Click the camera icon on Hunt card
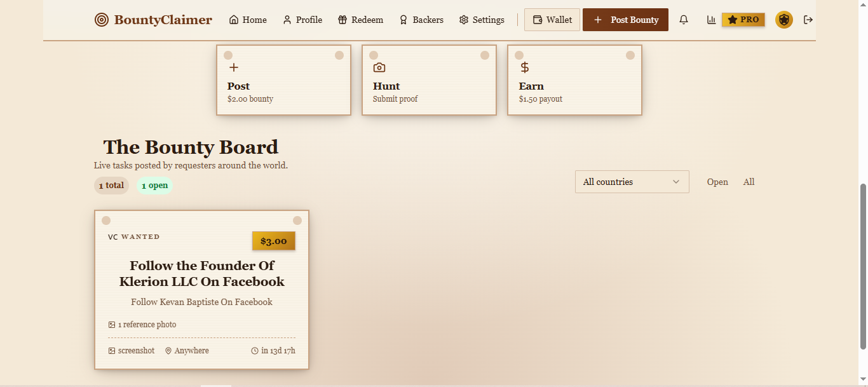This screenshot has width=868, height=387. pos(379,67)
